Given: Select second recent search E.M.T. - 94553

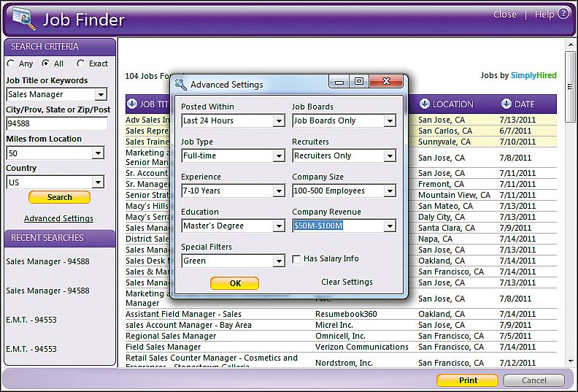Looking at the screenshot, I should [31, 349].
